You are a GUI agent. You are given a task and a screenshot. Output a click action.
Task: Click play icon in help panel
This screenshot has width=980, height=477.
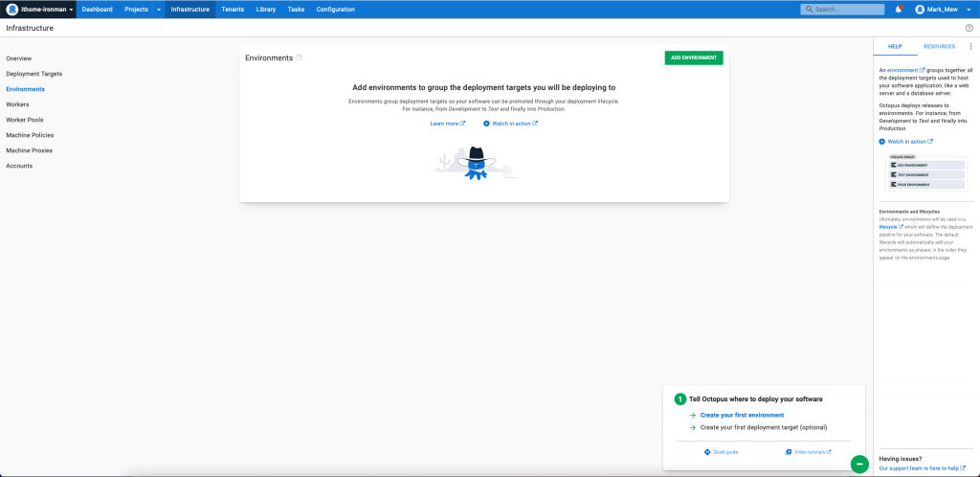coord(881,142)
